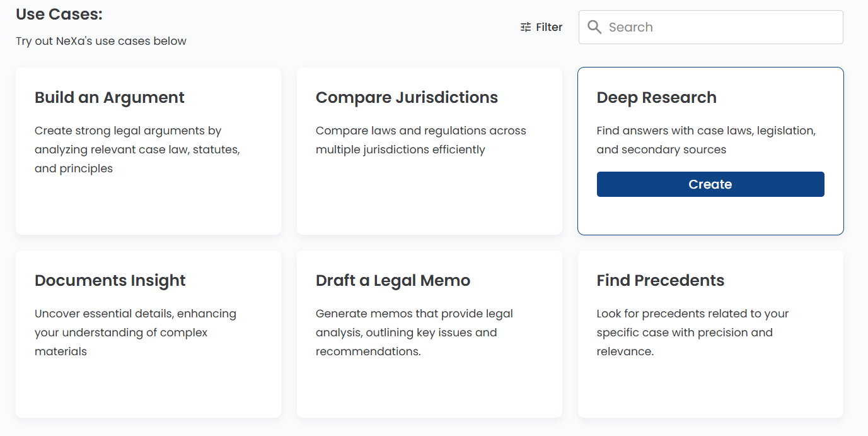The height and width of the screenshot is (436, 868).
Task: Open the Filter options
Action: (x=541, y=27)
